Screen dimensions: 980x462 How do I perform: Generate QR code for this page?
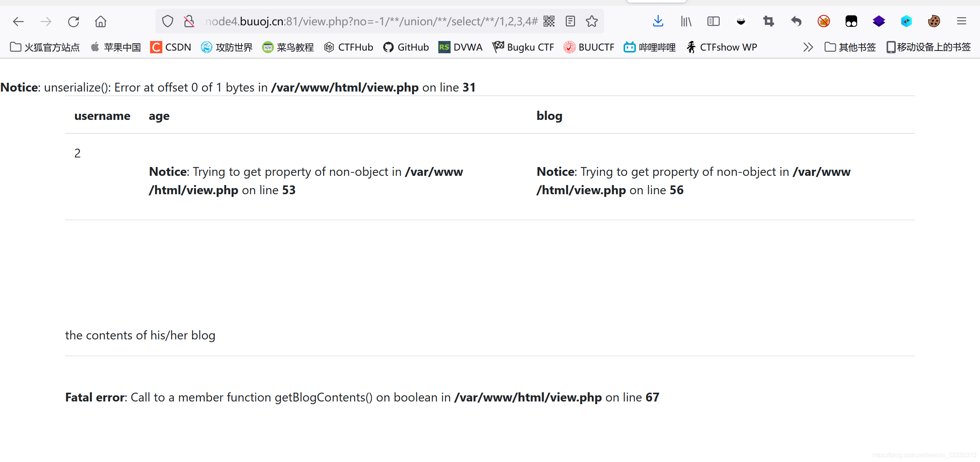point(549,21)
